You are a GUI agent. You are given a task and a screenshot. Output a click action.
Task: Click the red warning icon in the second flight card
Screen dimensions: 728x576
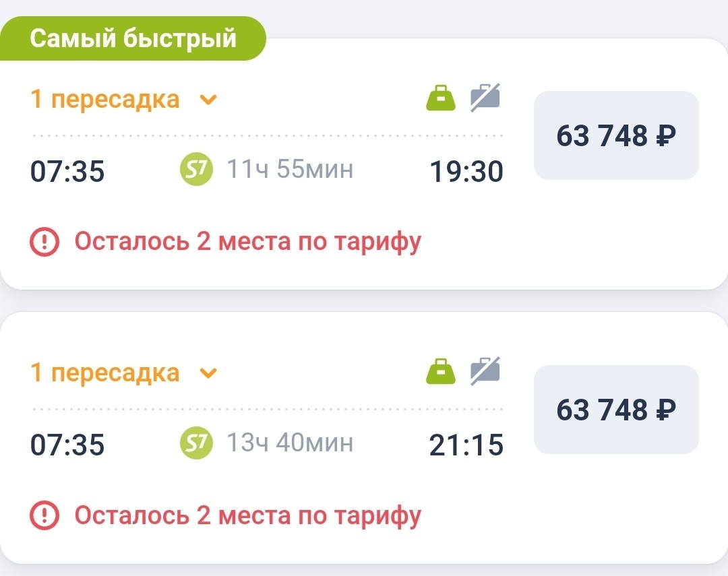pyautogui.click(x=45, y=515)
